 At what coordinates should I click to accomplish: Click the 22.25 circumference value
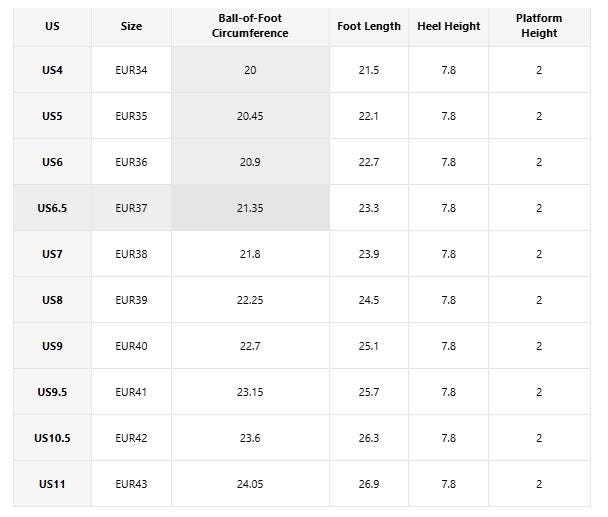[250, 300]
